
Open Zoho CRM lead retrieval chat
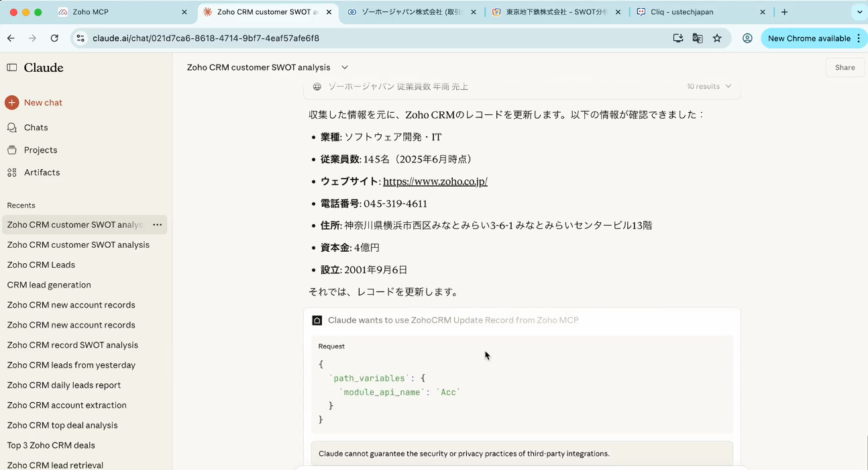(55, 465)
